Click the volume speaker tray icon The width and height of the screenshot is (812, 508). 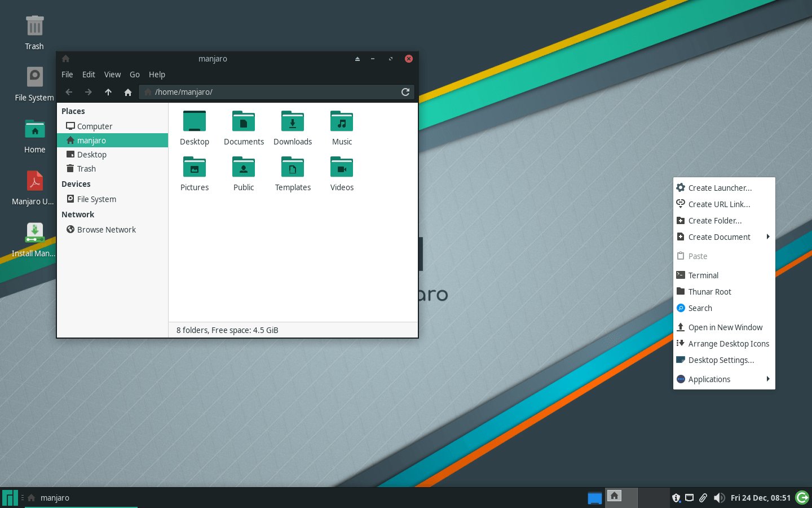(x=719, y=498)
